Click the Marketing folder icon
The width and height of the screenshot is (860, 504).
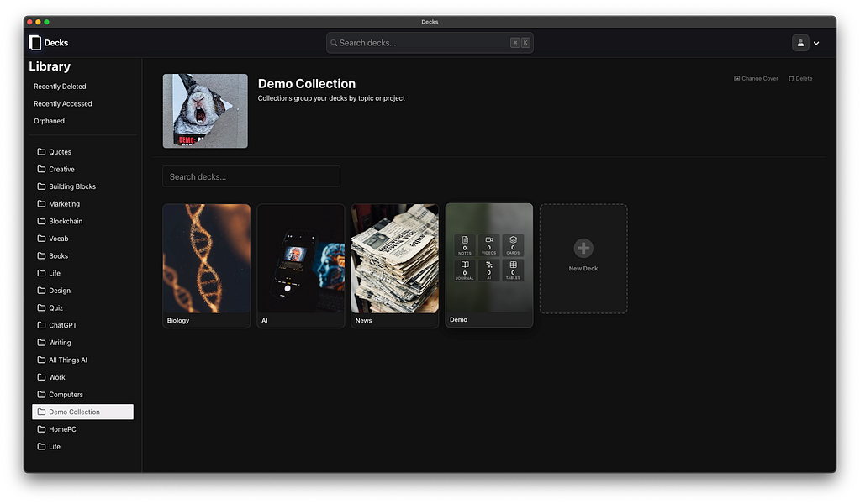pyautogui.click(x=41, y=203)
